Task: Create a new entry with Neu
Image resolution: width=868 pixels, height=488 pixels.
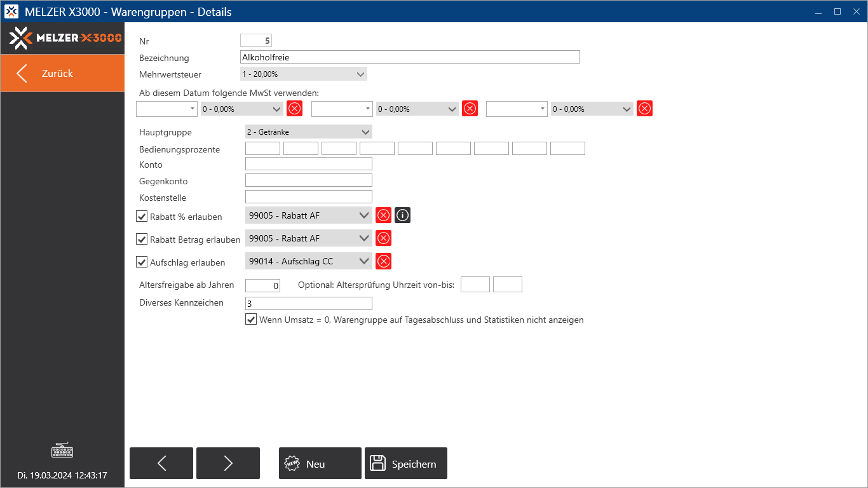Action: coord(320,463)
